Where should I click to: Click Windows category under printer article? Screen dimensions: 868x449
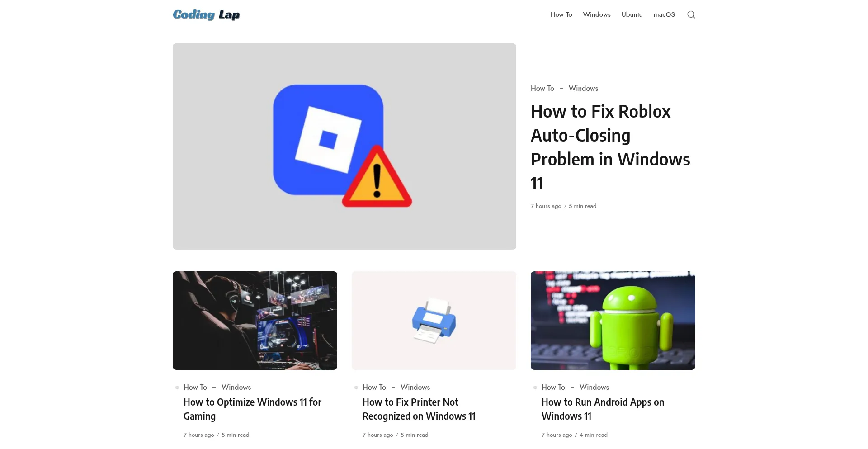tap(415, 387)
